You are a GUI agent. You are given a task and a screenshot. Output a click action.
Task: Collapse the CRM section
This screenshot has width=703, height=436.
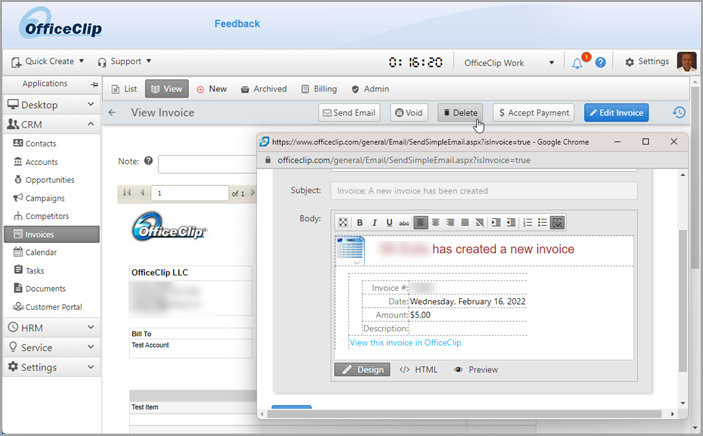tap(51, 124)
